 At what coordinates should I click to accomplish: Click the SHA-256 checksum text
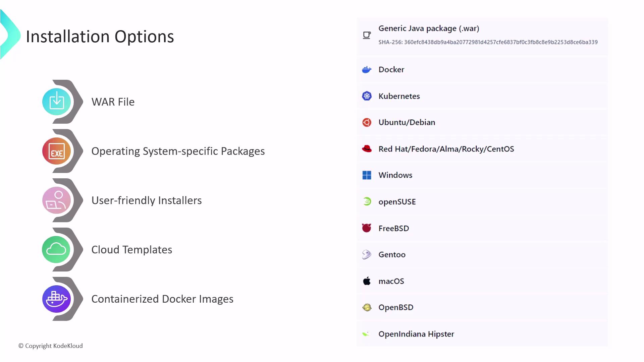point(488,42)
